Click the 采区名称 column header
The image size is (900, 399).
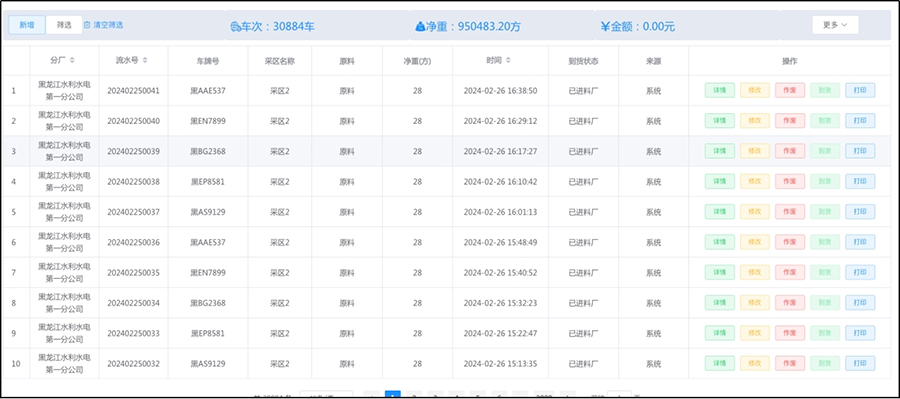280,61
